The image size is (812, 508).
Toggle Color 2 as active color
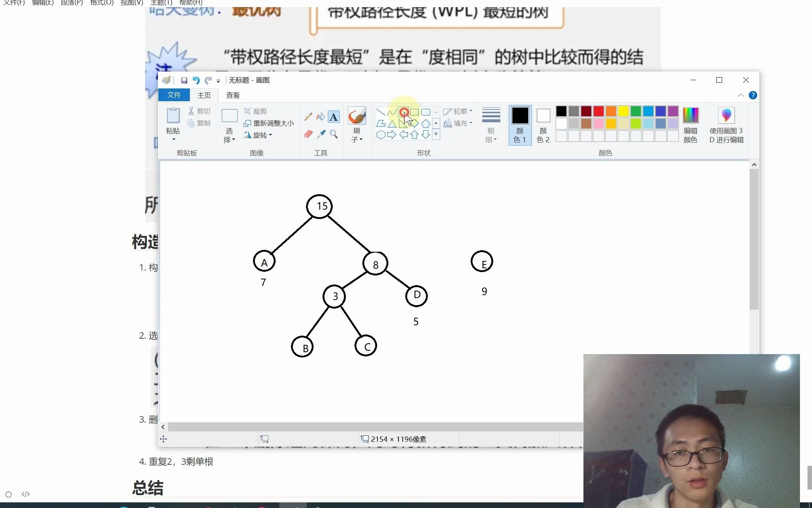click(543, 125)
